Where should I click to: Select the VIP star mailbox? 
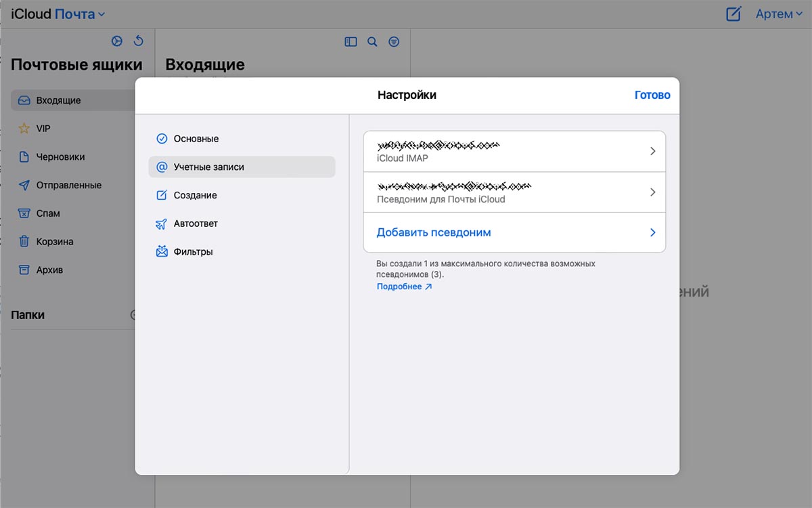click(x=43, y=129)
